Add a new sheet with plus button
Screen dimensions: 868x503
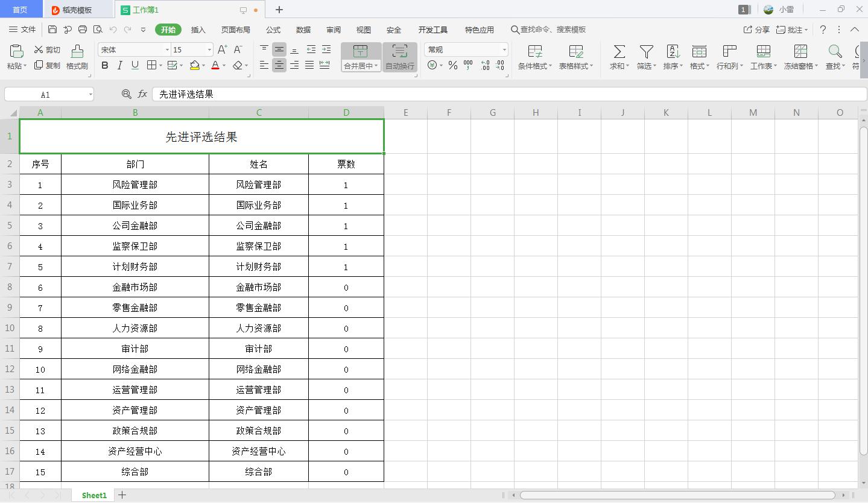(122, 495)
